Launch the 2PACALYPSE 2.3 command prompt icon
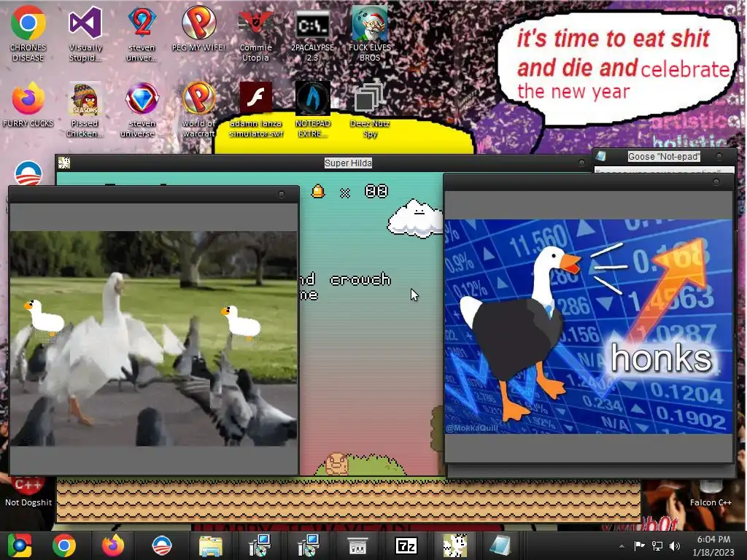 click(x=312, y=34)
